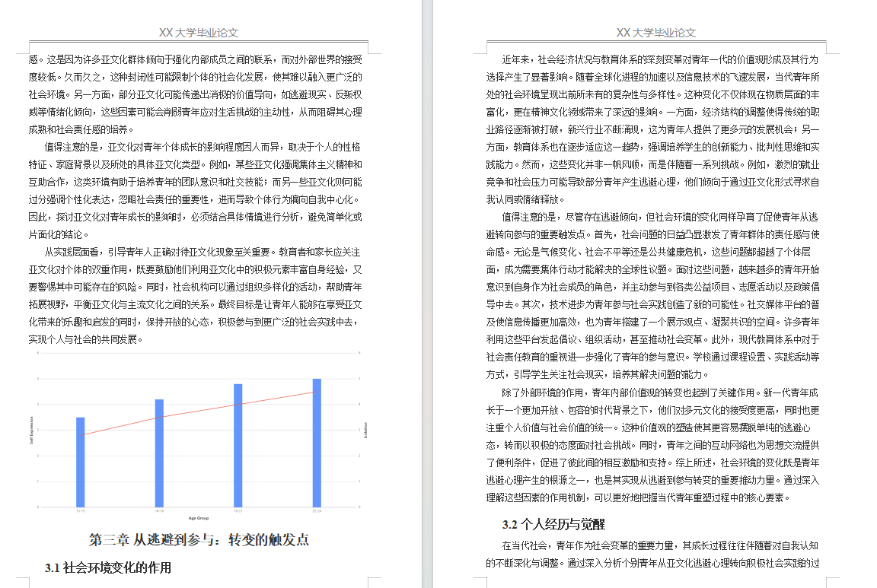Click the line beginning "意识到自身作为社会成员的角色"

click(652, 287)
